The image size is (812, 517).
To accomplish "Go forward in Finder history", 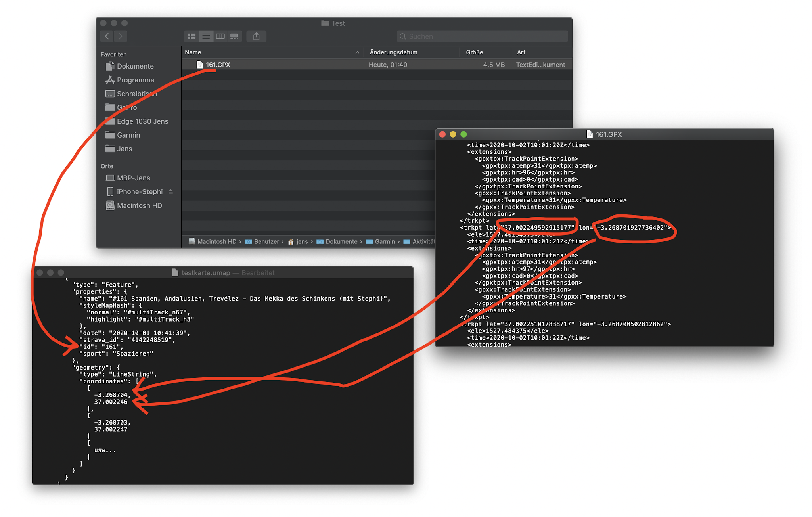I will click(x=121, y=36).
